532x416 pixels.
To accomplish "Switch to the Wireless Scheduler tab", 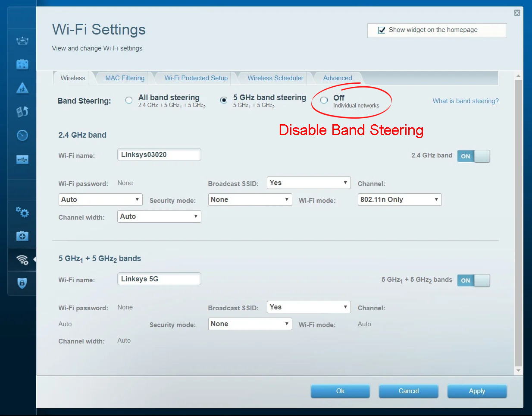I will point(275,78).
